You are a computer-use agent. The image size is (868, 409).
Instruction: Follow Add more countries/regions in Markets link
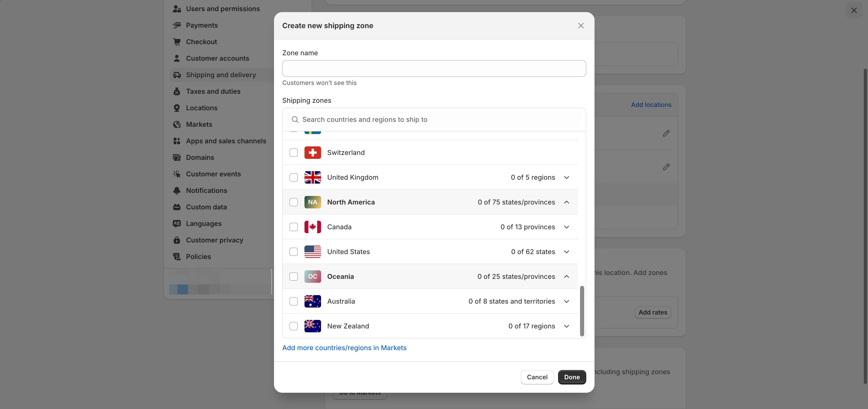[344, 348]
